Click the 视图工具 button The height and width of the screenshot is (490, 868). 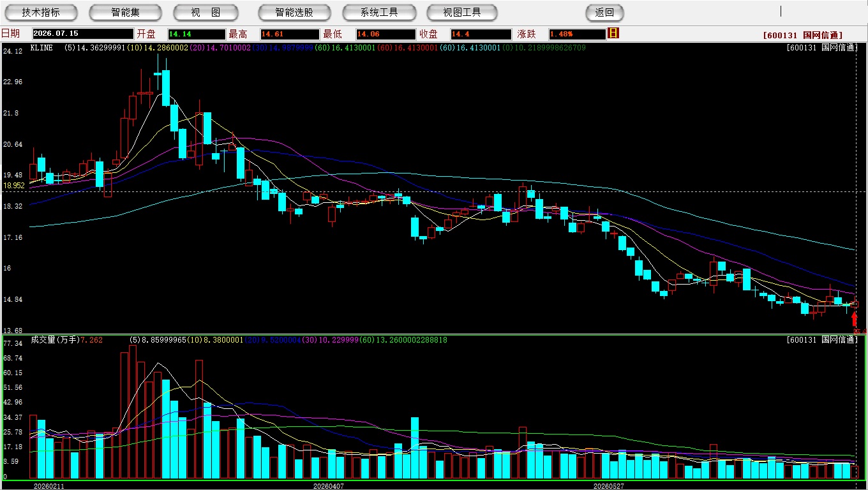click(x=463, y=12)
